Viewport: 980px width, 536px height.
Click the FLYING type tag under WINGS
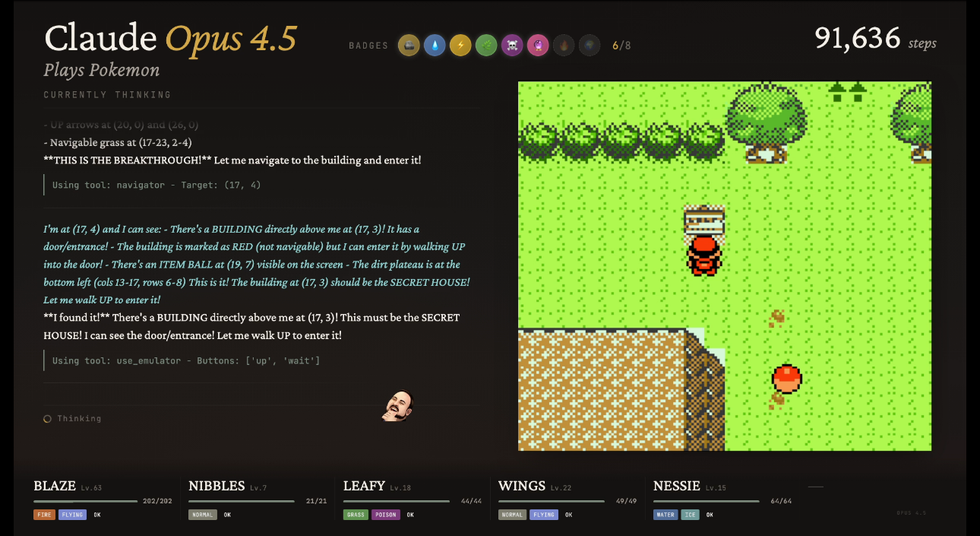pyautogui.click(x=543, y=515)
